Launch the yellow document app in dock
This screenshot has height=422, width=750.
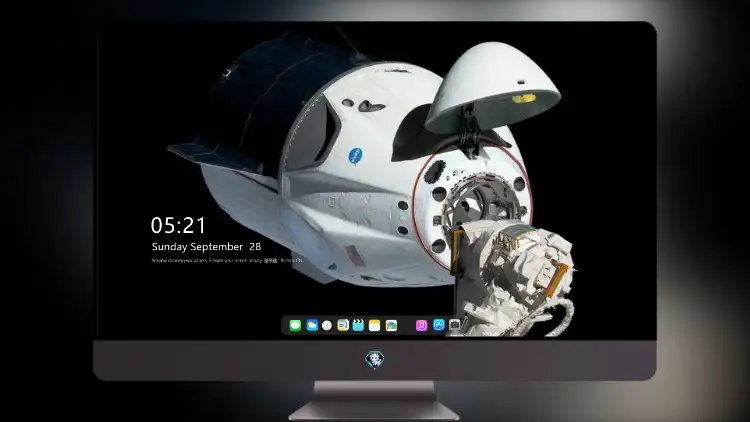[x=343, y=325]
